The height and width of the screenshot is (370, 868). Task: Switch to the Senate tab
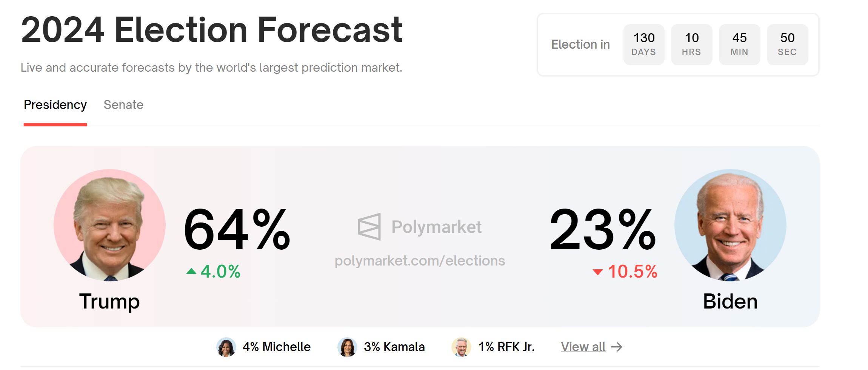123,105
